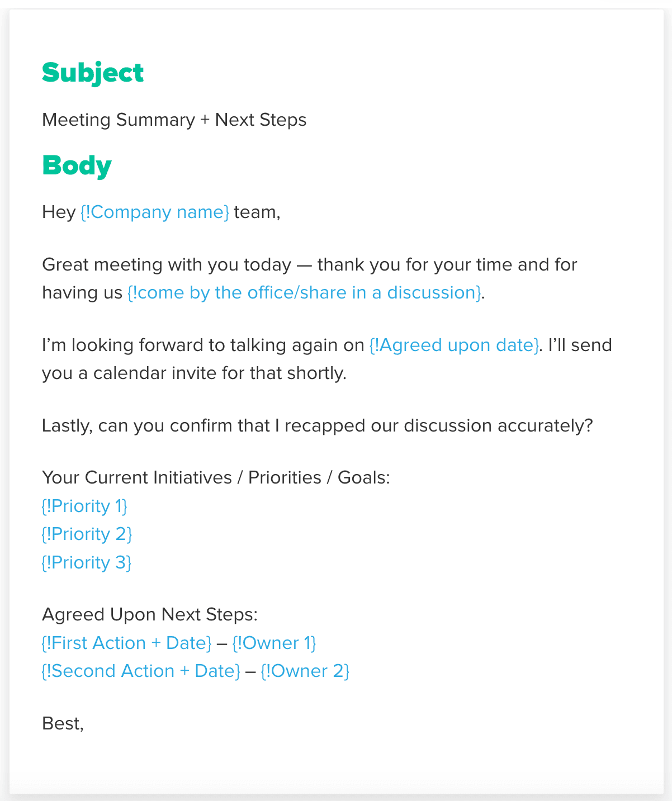
Task: Click the 'Lastly, can you confirm' sentence
Action: point(317,425)
